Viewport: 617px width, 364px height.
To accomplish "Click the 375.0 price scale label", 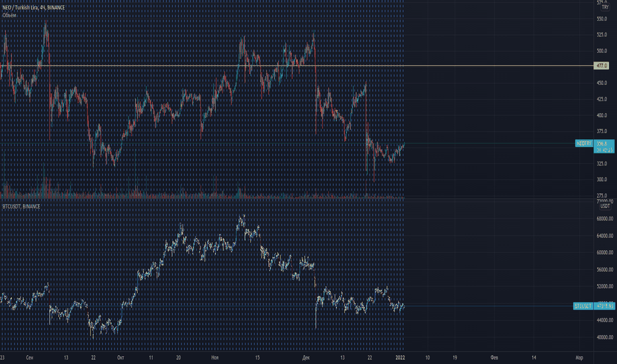I will (602, 131).
